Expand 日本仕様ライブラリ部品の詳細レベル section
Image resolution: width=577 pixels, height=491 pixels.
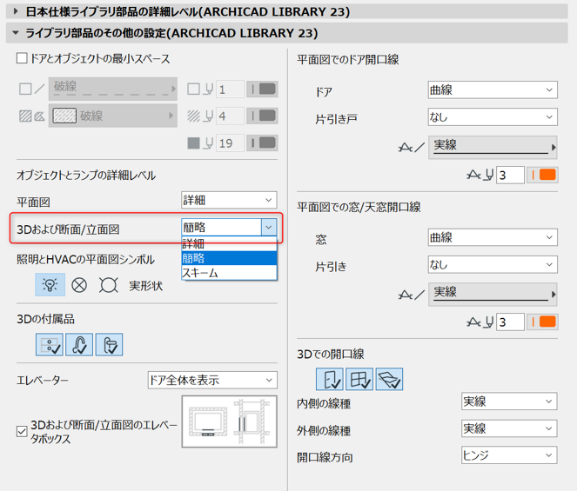(x=15, y=11)
